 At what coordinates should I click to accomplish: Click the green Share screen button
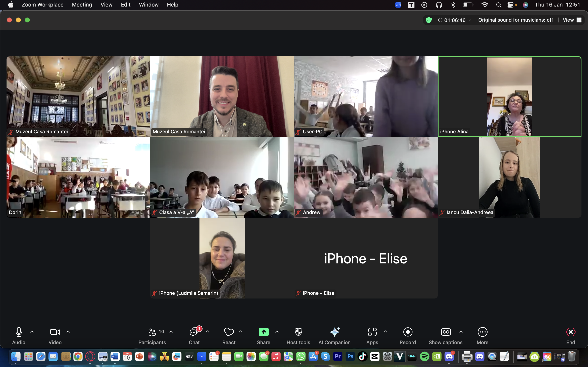(263, 332)
